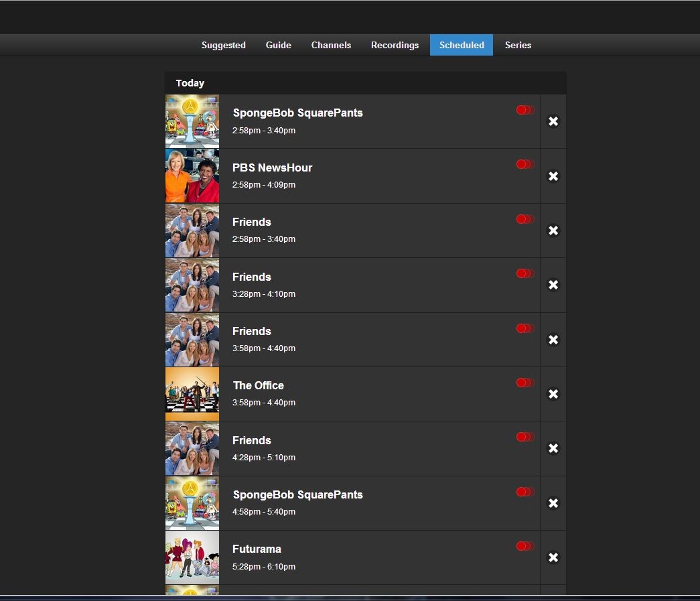700x601 pixels.
Task: Cancel PBS NewsHour recording with X icon
Action: (553, 176)
